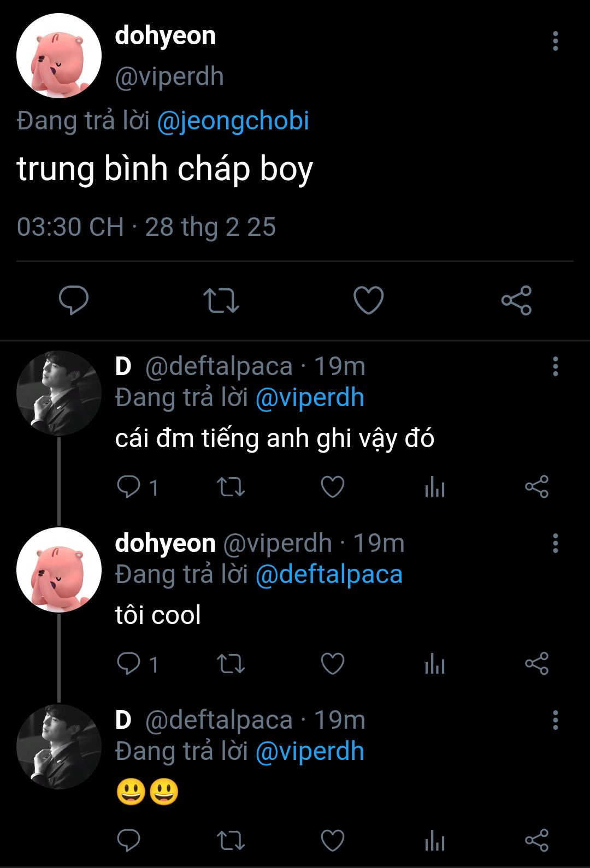Open the @jeongchobi mention link
Screen dimensions: 590x868
point(233,121)
